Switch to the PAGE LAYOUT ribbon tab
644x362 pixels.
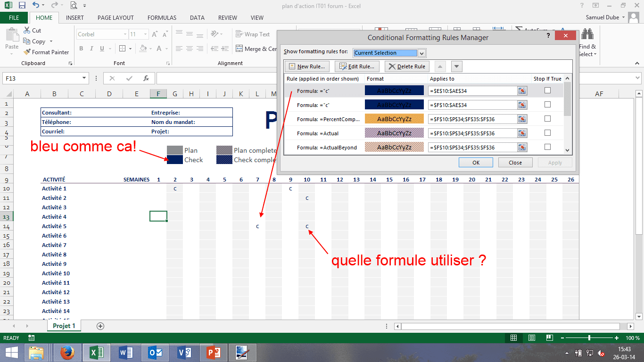(x=116, y=18)
